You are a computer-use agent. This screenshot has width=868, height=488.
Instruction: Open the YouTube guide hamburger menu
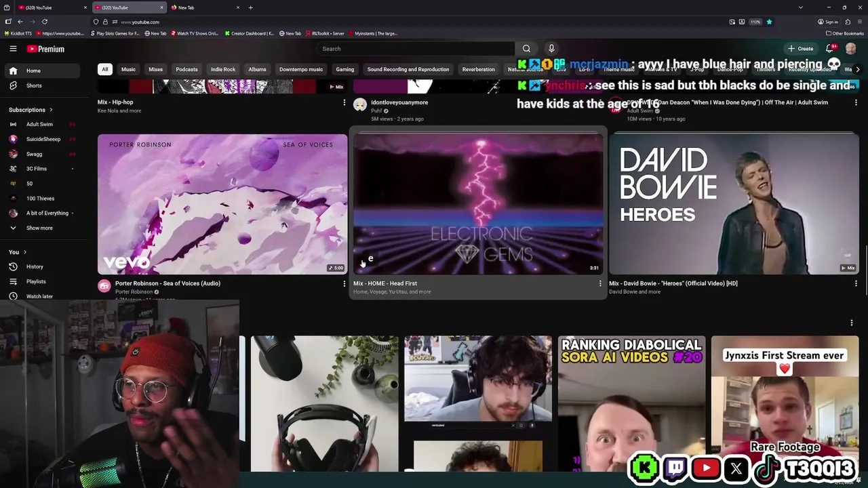click(x=13, y=49)
